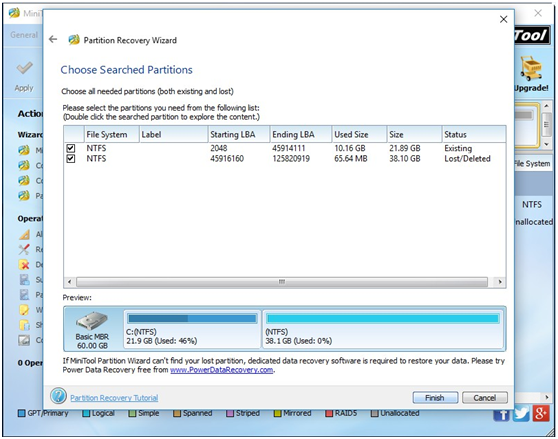Click the second wizard icon in sidebar
The width and height of the screenshot is (558, 439).
pyautogui.click(x=24, y=165)
